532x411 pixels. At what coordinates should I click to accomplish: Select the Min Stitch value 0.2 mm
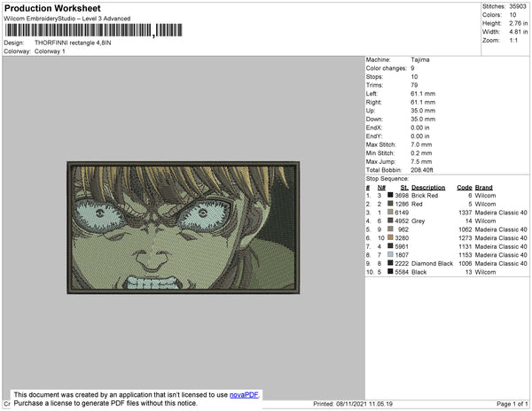421,153
